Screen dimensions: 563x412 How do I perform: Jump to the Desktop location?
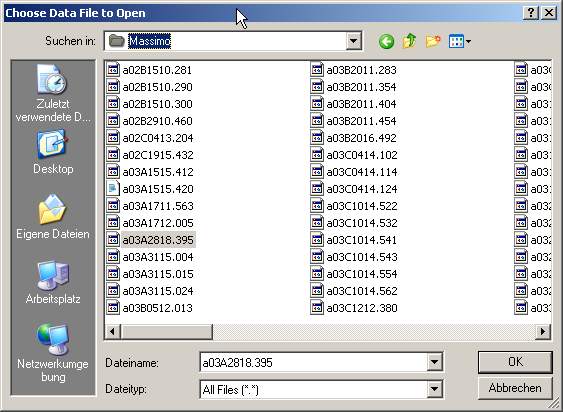pyautogui.click(x=53, y=153)
